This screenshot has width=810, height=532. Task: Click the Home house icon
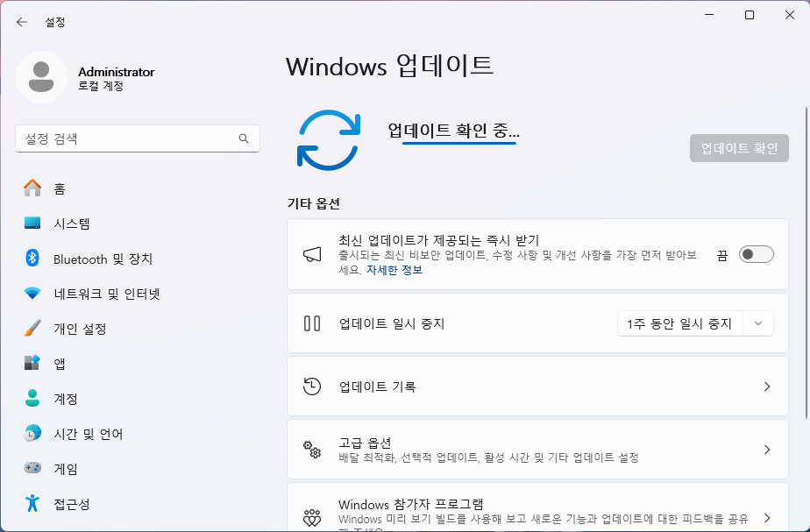point(32,188)
